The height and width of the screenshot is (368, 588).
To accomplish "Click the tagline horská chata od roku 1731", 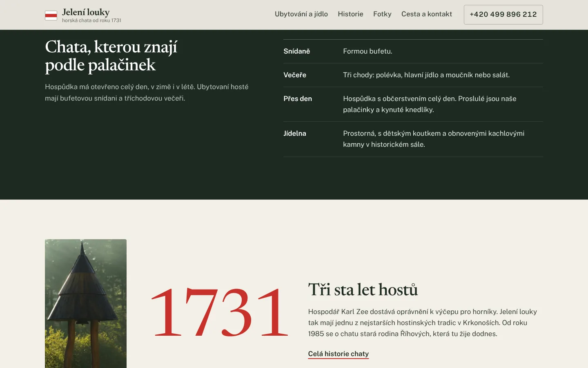I will (x=91, y=20).
